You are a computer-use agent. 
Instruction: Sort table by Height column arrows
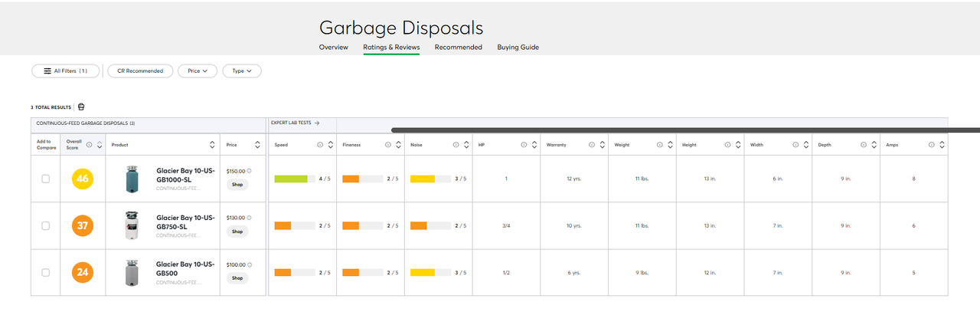(x=738, y=144)
